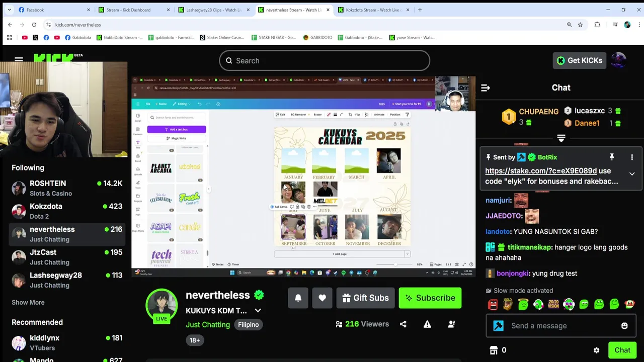Unpin the pinned chat message icon

pyautogui.click(x=612, y=157)
